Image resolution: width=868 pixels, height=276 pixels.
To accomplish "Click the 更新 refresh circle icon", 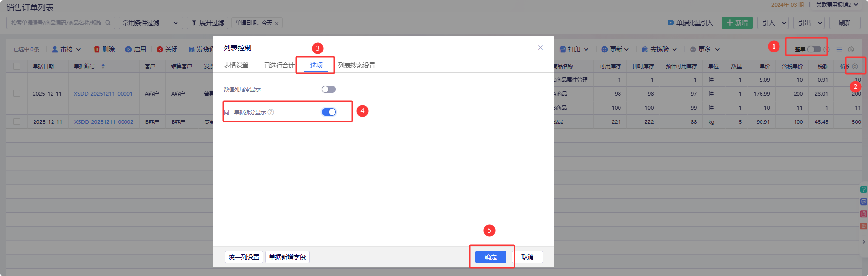I will pyautogui.click(x=604, y=49).
